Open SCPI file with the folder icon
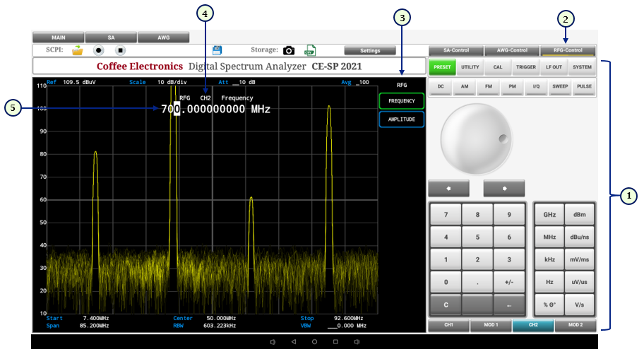This screenshot has width=644, height=359. point(78,50)
